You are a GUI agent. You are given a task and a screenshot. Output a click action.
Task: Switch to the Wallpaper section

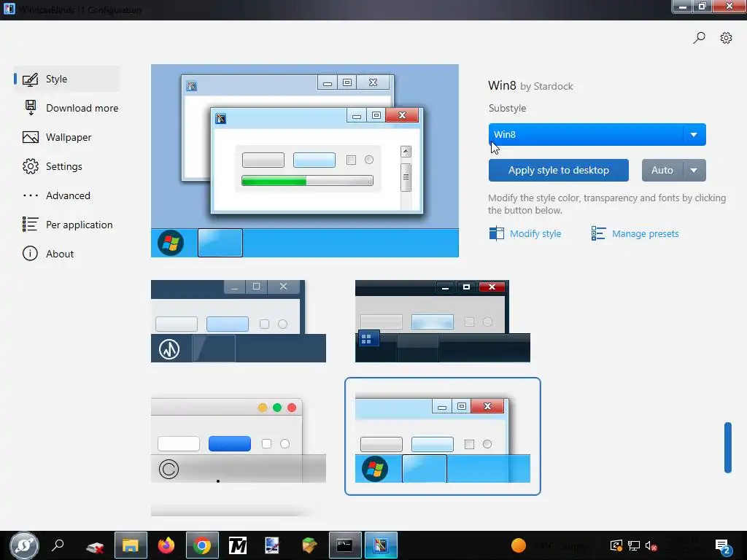[x=66, y=137]
